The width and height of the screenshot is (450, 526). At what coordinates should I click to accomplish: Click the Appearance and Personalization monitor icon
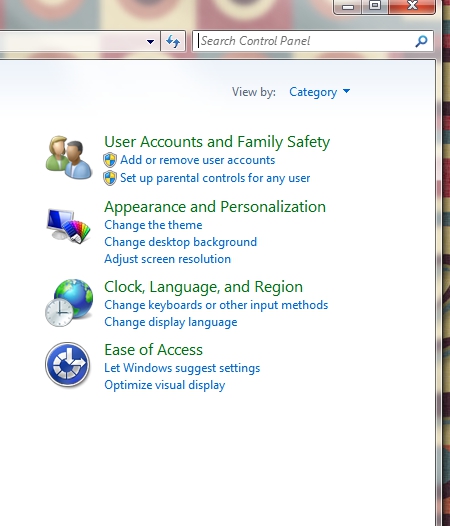click(x=69, y=225)
